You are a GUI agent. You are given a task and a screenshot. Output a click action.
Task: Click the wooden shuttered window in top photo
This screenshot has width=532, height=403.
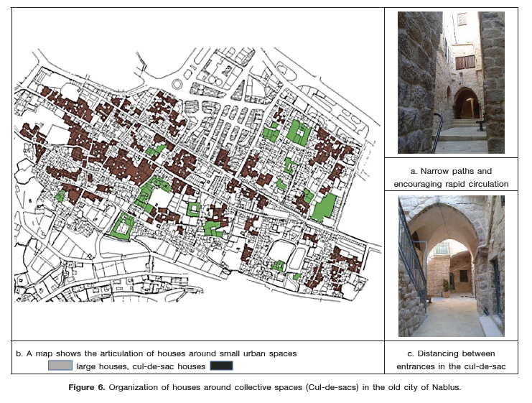(465, 62)
